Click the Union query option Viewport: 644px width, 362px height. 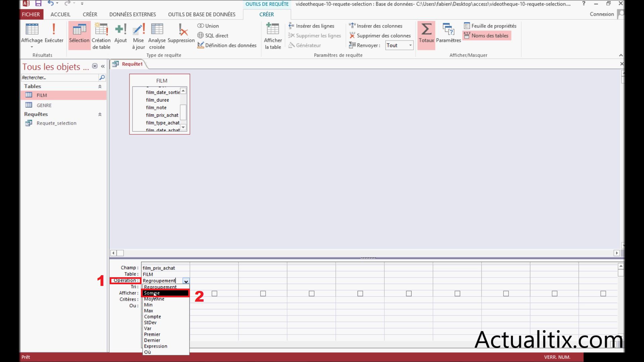tap(208, 26)
